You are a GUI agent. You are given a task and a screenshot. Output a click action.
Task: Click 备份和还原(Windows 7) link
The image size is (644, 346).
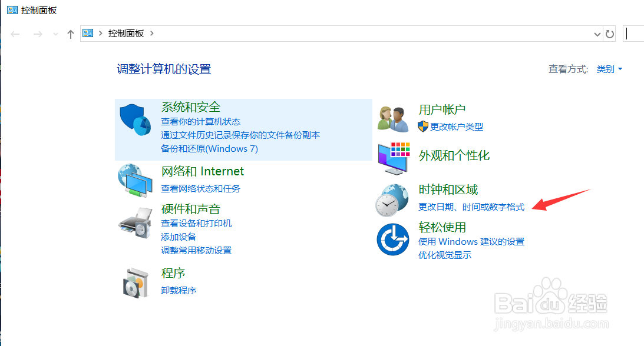(x=209, y=148)
